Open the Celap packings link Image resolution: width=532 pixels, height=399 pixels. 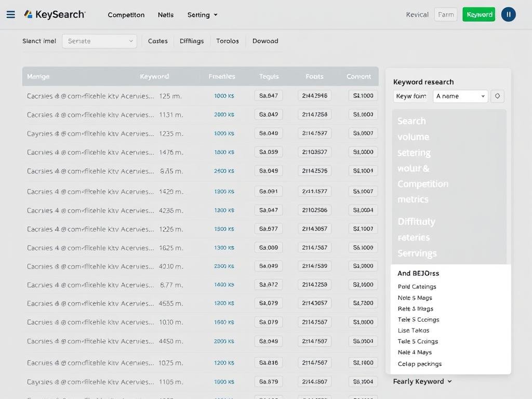coord(419,364)
